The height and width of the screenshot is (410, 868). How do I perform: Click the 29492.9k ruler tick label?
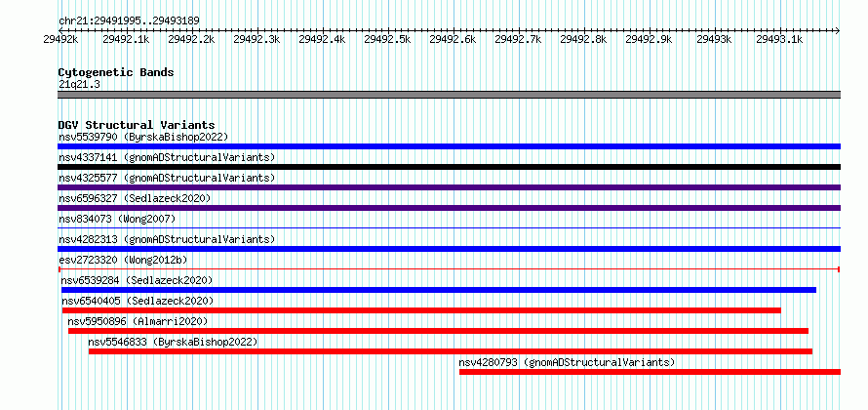pos(649,39)
